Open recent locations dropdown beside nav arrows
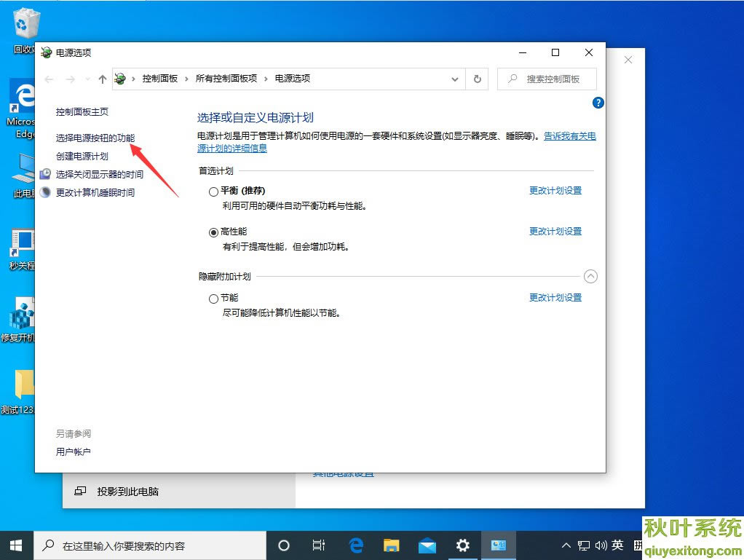The height and width of the screenshot is (560, 744). click(x=87, y=79)
